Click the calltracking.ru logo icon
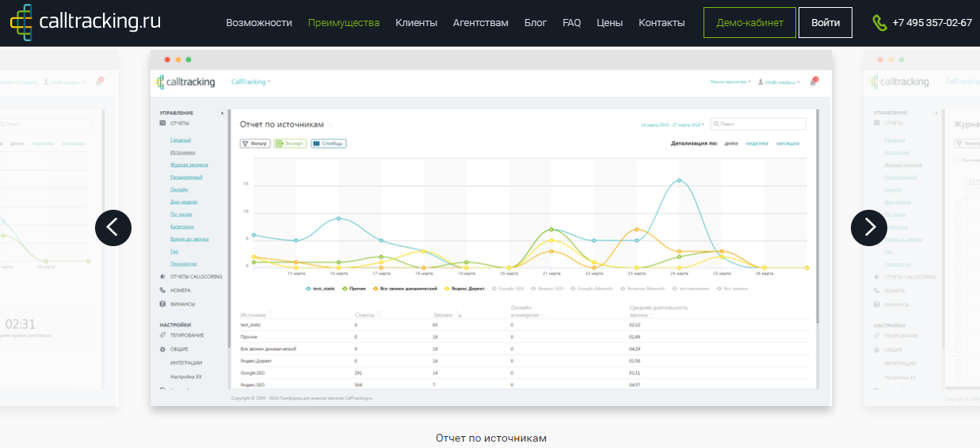Image resolution: width=980 pixels, height=448 pixels. [x=21, y=21]
